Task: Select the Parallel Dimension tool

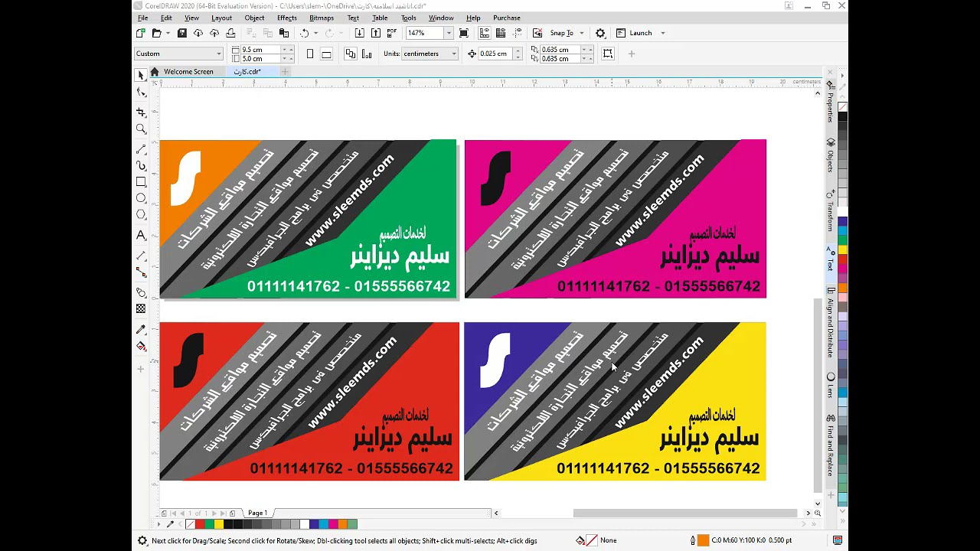Action: 141,256
